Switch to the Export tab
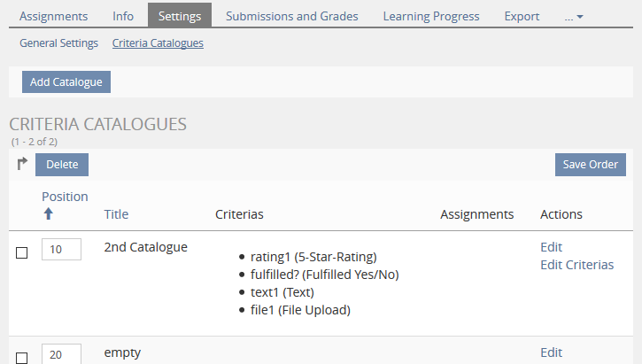The image size is (642, 364). 522,16
